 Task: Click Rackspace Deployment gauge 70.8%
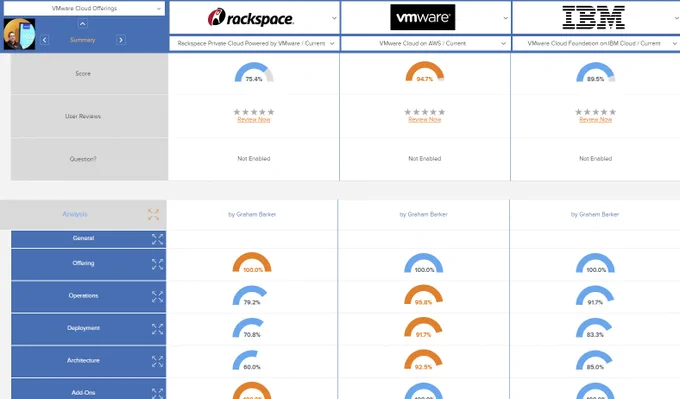tap(248, 328)
